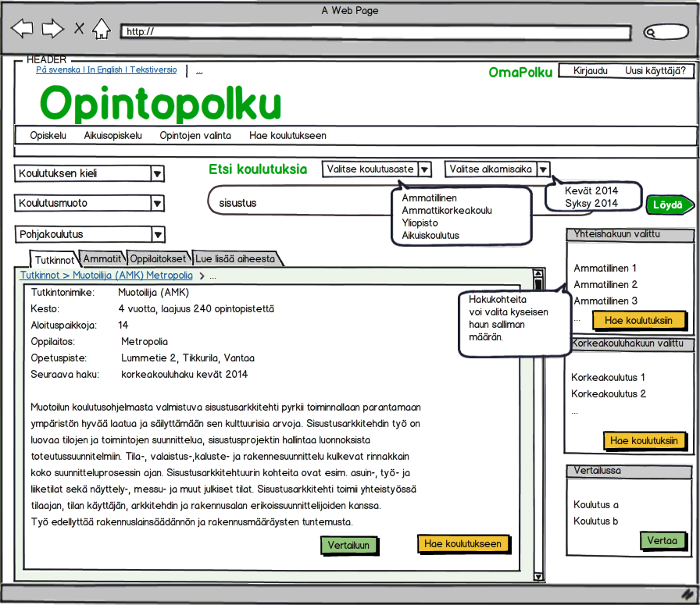Switch to the Oppilaitokset tab

click(x=158, y=258)
